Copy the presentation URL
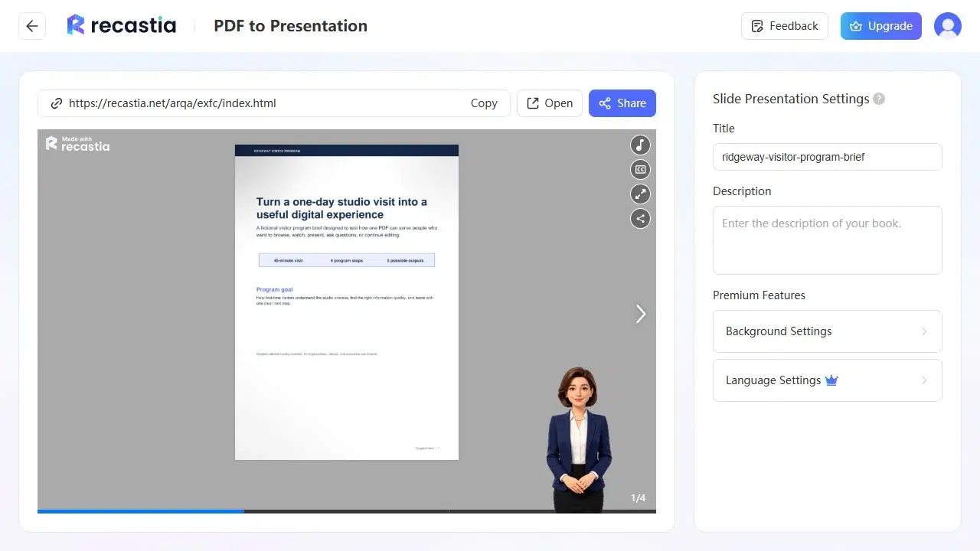This screenshot has height=551, width=980. 484,103
